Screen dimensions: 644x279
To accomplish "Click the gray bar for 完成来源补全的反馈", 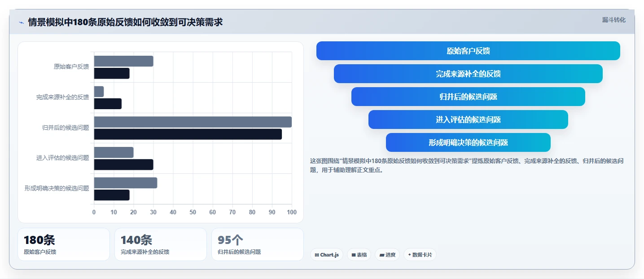I will 99,92.
